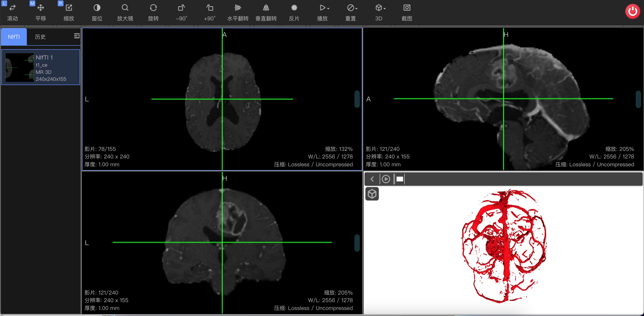Screen dimensions: 644x316
Task: Select the 平移 pan tool
Action: tap(40, 13)
